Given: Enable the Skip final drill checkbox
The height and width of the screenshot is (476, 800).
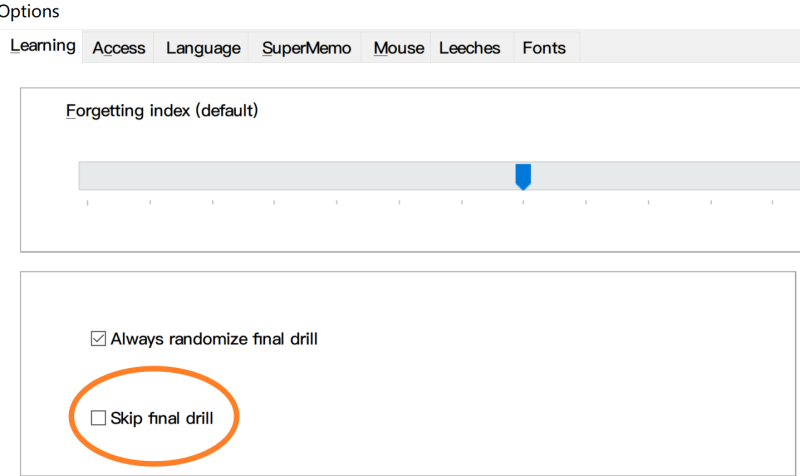Looking at the screenshot, I should coord(98,418).
